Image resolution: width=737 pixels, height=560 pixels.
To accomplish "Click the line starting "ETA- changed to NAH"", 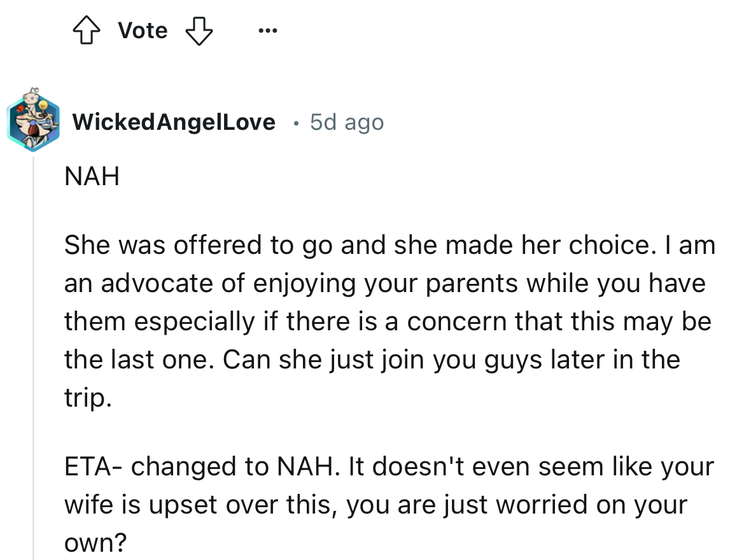I will click(388, 466).
